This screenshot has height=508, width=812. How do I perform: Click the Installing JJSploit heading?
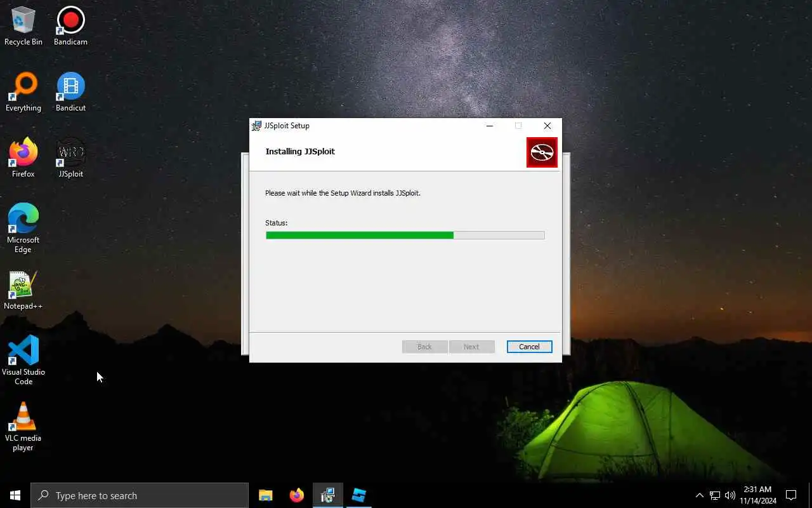[x=300, y=151]
